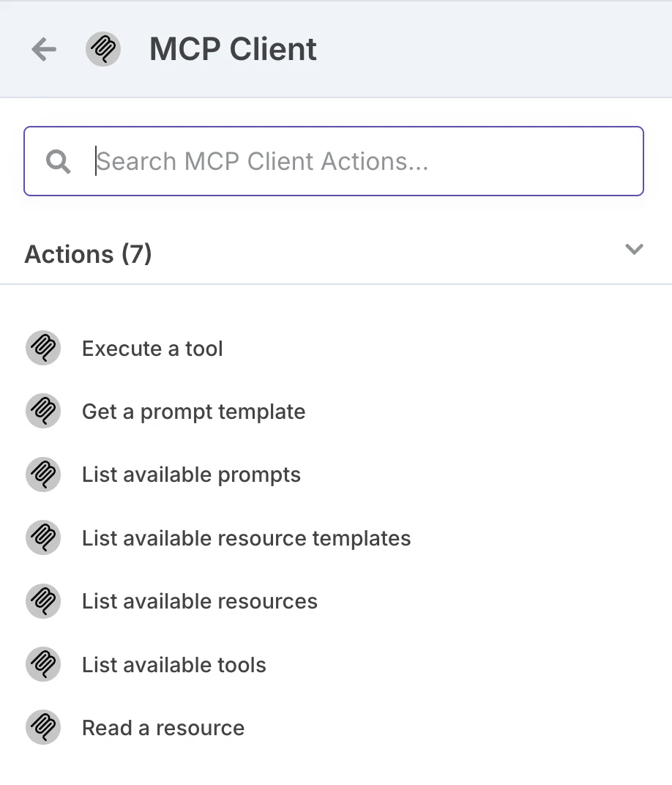The image size is (672, 785).
Task: Click the MCP Client logo in the header
Action: (103, 49)
